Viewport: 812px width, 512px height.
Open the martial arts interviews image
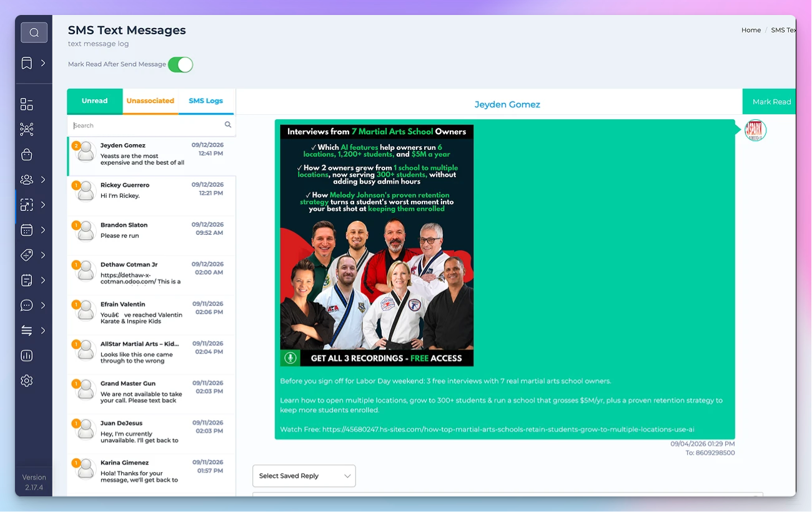click(x=377, y=245)
